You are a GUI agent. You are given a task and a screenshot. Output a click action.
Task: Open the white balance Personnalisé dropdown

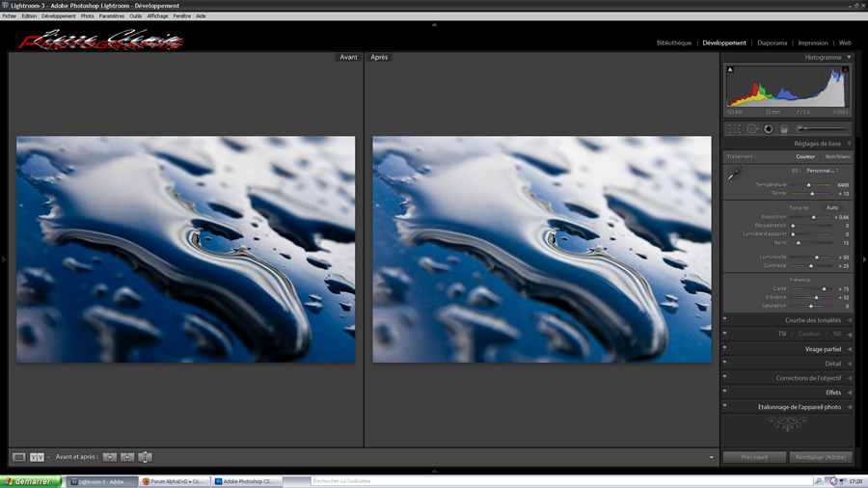pyautogui.click(x=823, y=171)
